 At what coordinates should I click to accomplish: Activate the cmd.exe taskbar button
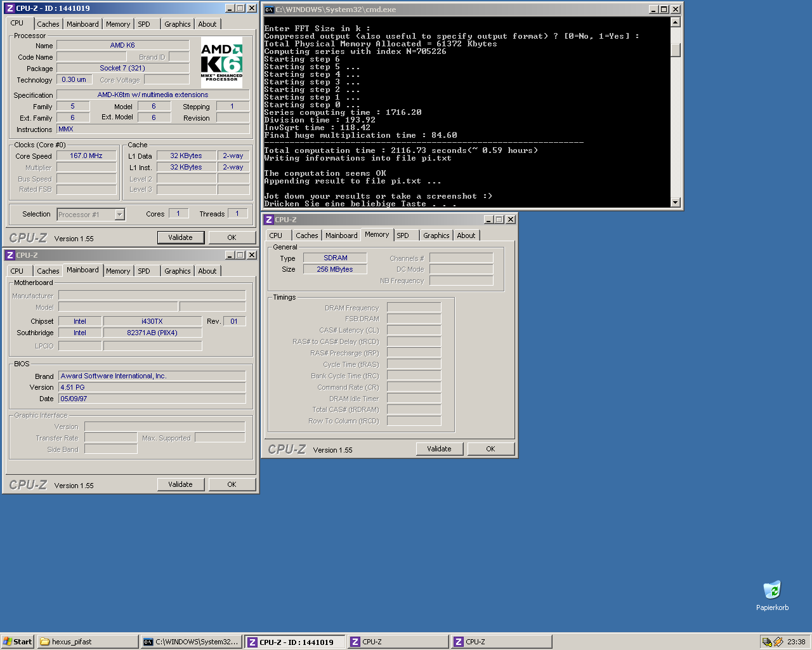[x=191, y=642]
